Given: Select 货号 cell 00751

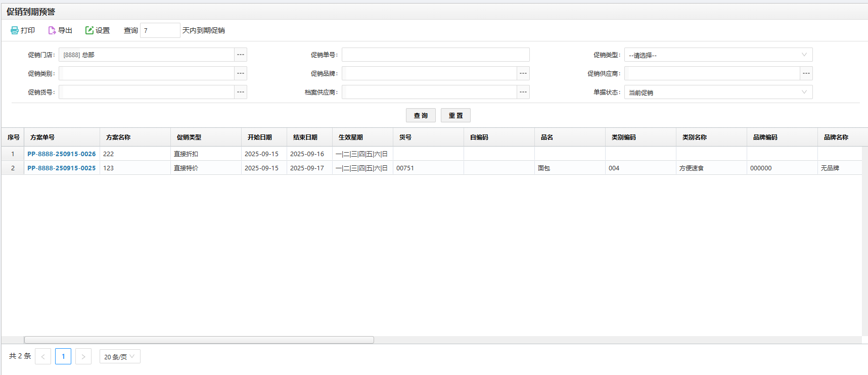Looking at the screenshot, I should point(428,168).
